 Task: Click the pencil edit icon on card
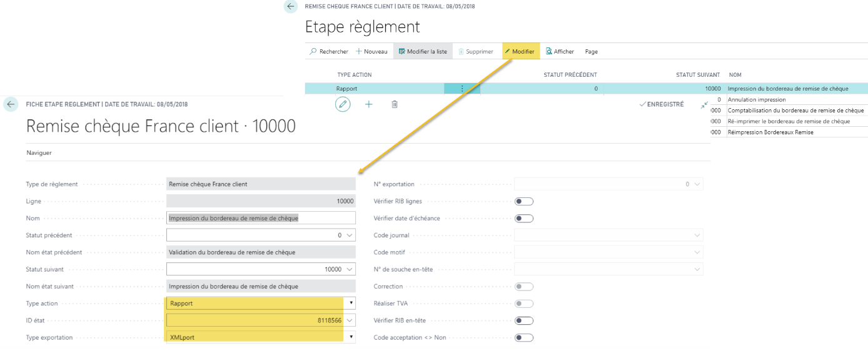[x=343, y=104]
